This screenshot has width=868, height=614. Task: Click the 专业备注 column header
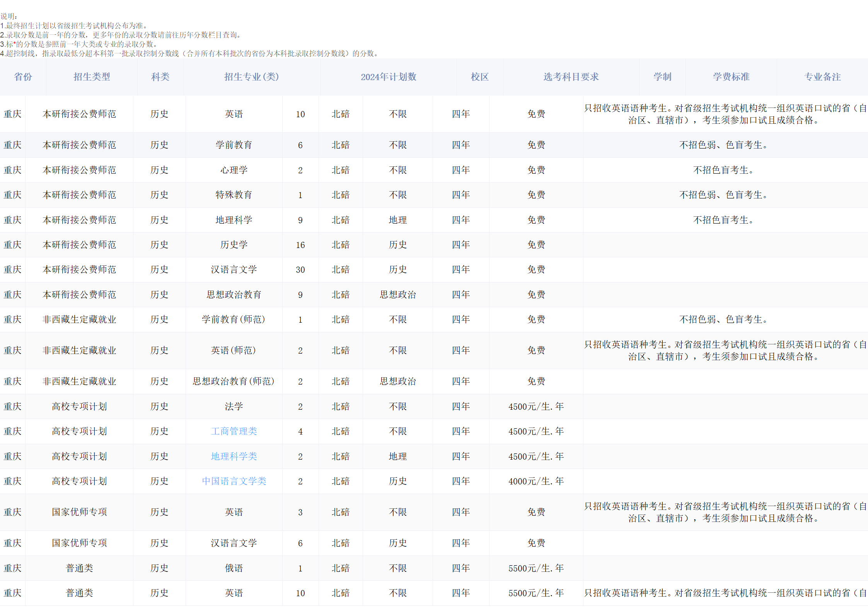tap(822, 77)
